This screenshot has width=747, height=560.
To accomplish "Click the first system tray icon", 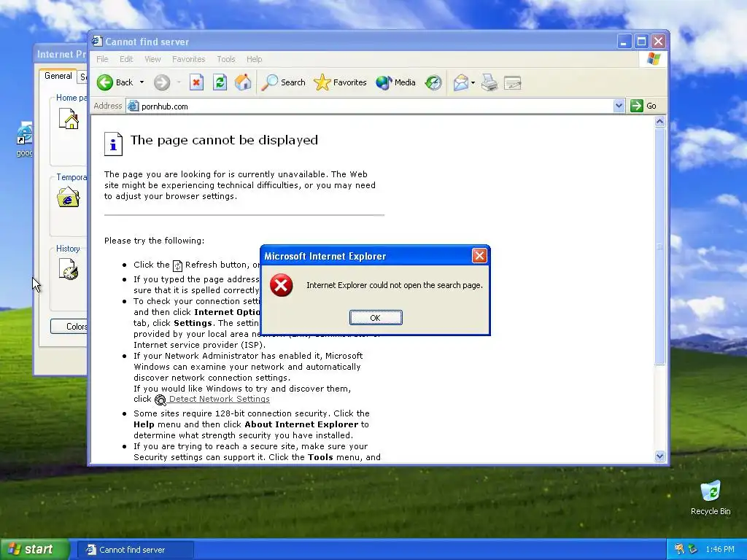I will (x=679, y=549).
